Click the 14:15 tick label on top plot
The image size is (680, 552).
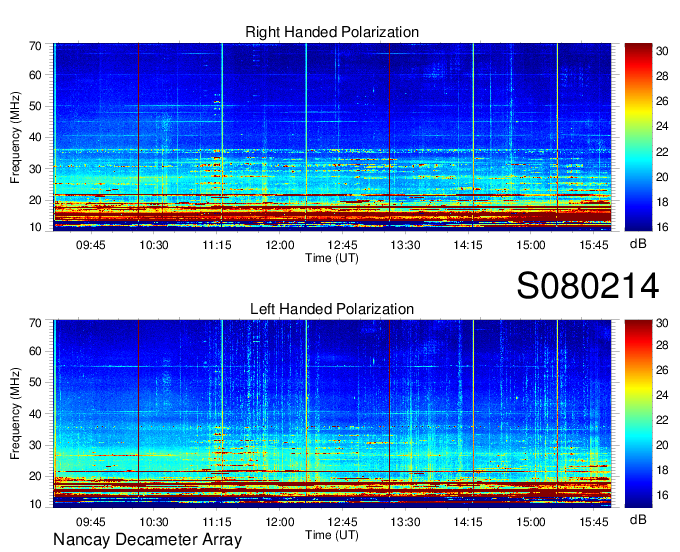point(468,245)
